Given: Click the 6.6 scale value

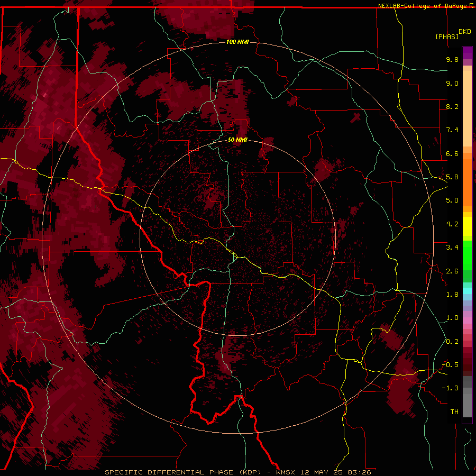Looking at the screenshot, I should 452,153.
